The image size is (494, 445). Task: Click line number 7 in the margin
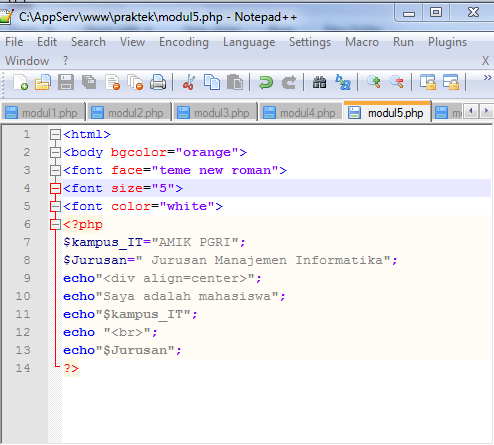click(x=27, y=242)
